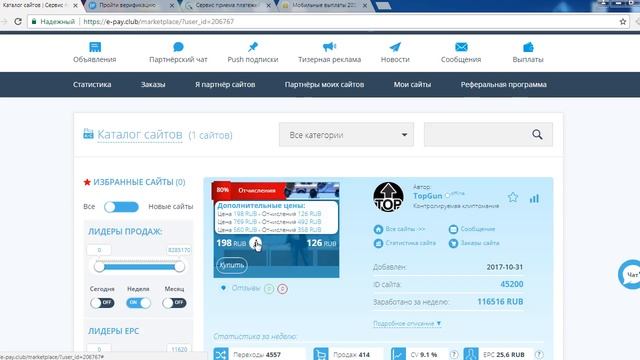Click right handle of Лидеры продаж slider

[x=180, y=267]
